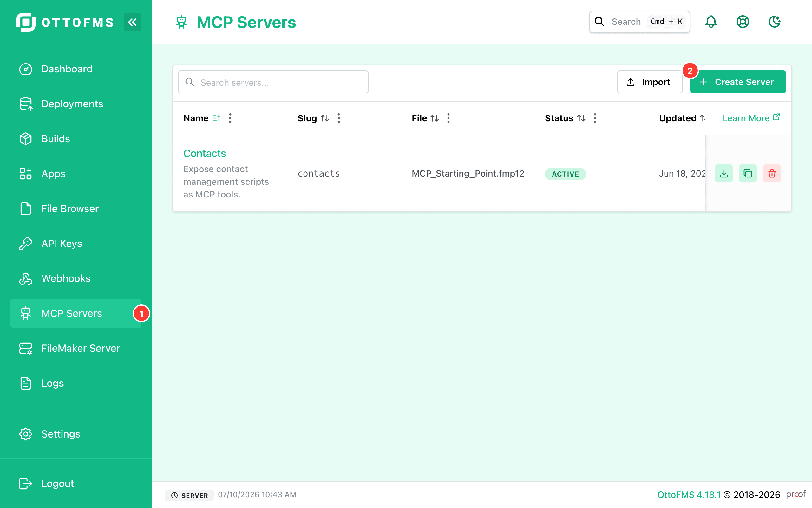812x508 pixels.
Task: Open Settings
Action: click(x=76, y=434)
